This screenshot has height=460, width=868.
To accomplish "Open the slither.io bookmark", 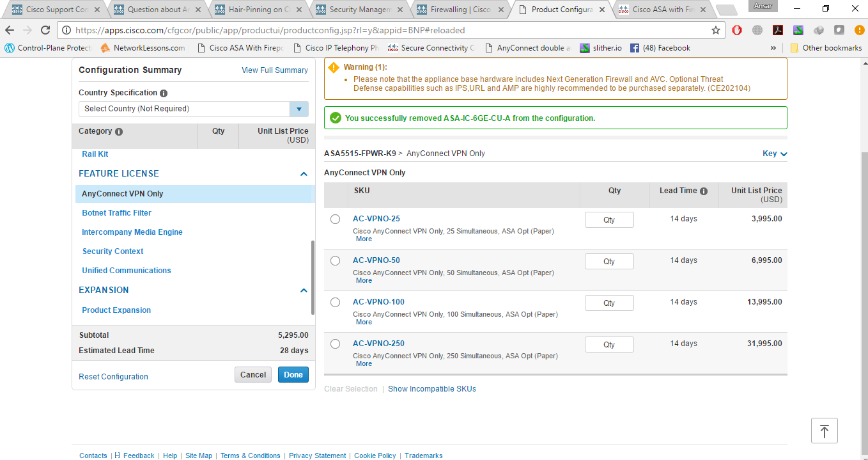I will click(x=601, y=48).
